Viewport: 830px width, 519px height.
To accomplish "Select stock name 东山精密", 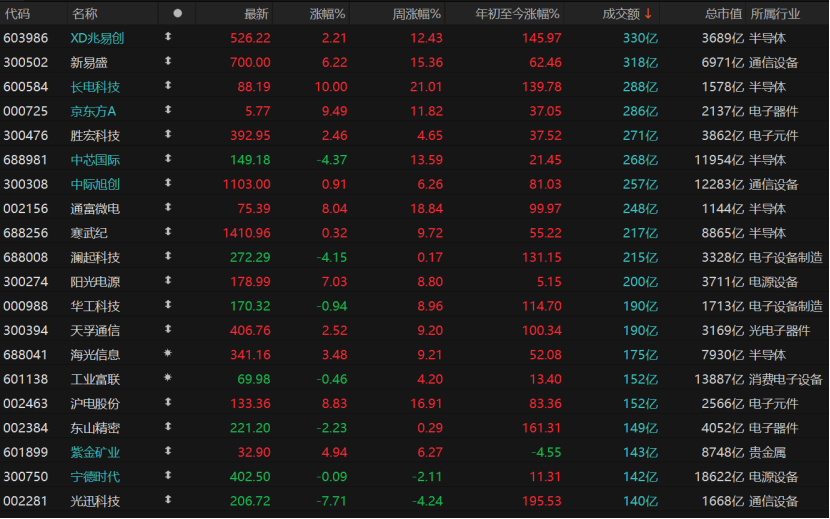I will point(95,428).
